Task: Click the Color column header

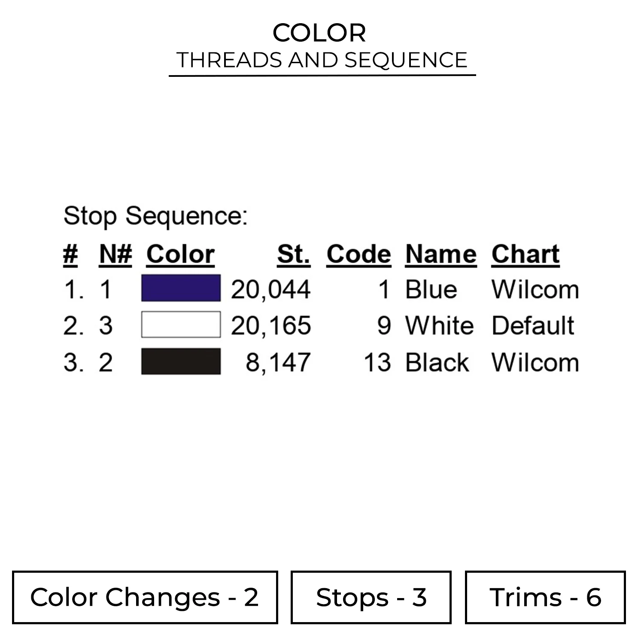Action: (x=180, y=254)
